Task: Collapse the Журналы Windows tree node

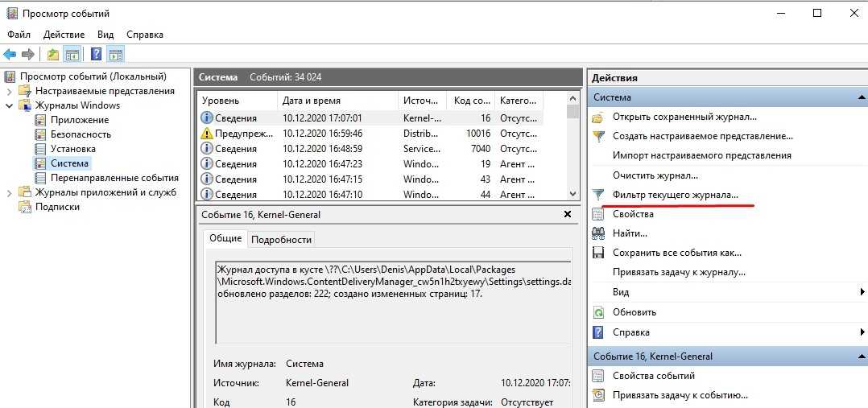Action: tap(9, 105)
